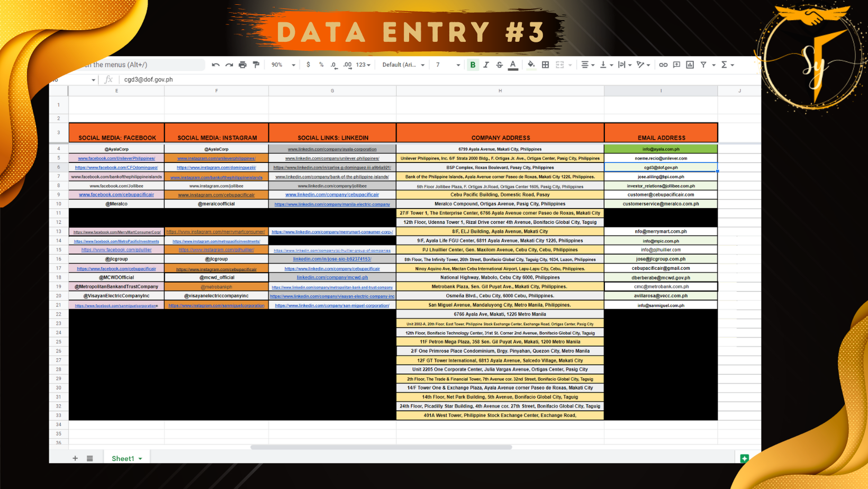Open the San Miguel Corporation LinkedIn link
The image size is (868, 489).
tap(332, 305)
